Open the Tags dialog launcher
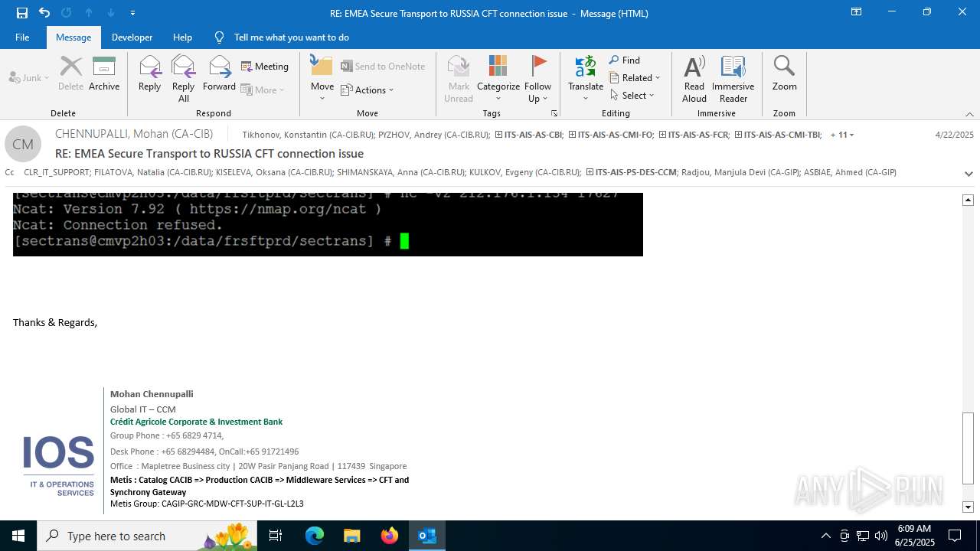Viewport: 980px width, 551px height. [x=554, y=113]
